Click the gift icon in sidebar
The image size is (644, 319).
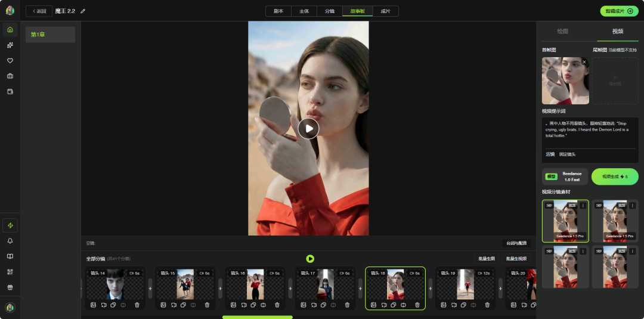tap(10, 287)
